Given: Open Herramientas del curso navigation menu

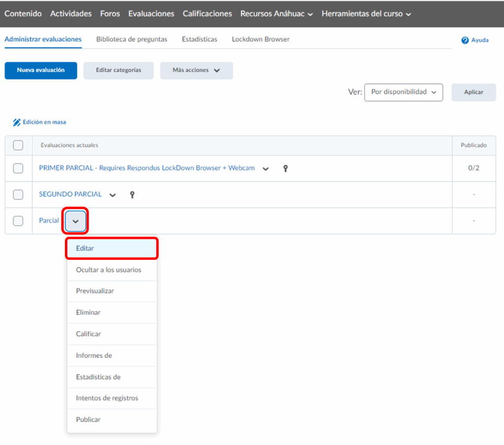Looking at the screenshot, I should [366, 14].
